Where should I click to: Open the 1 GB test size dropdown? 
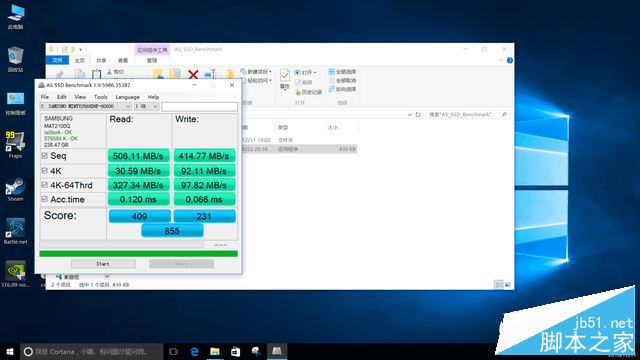(147, 107)
